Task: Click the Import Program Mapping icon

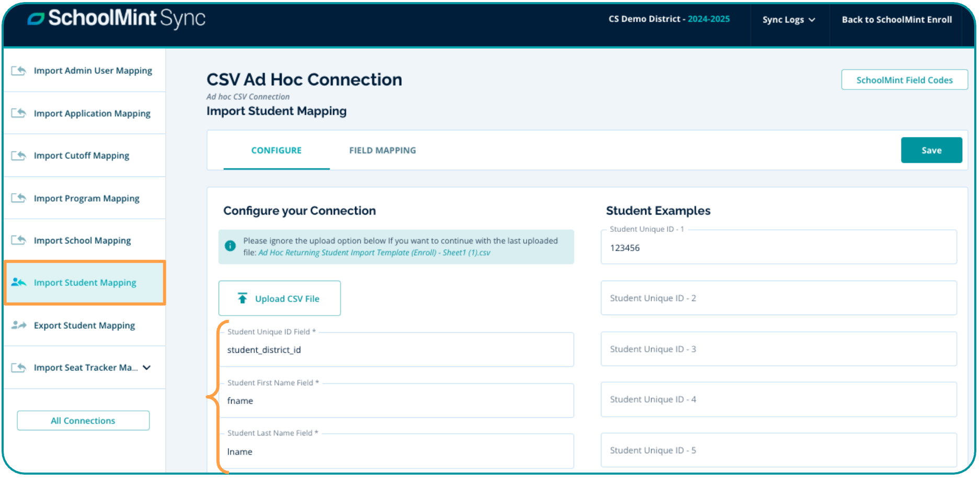Action: 19,198
